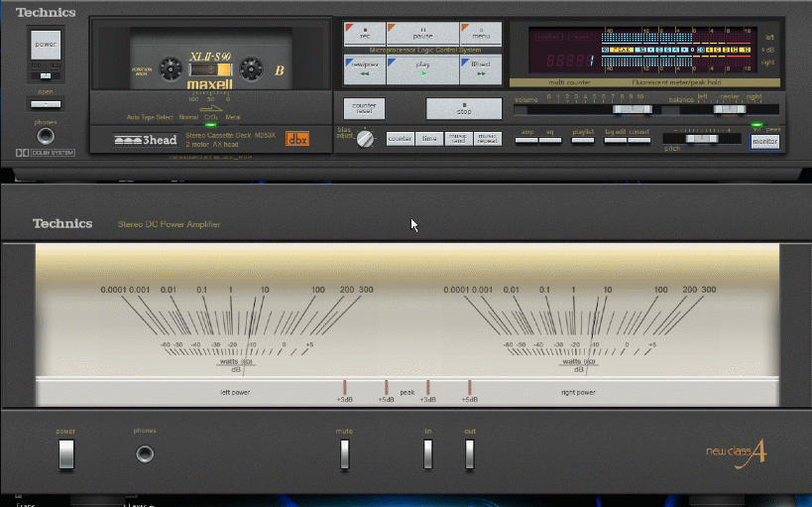Image resolution: width=812 pixels, height=507 pixels.
Task: Toggle the music rand button
Action: pyautogui.click(x=458, y=139)
